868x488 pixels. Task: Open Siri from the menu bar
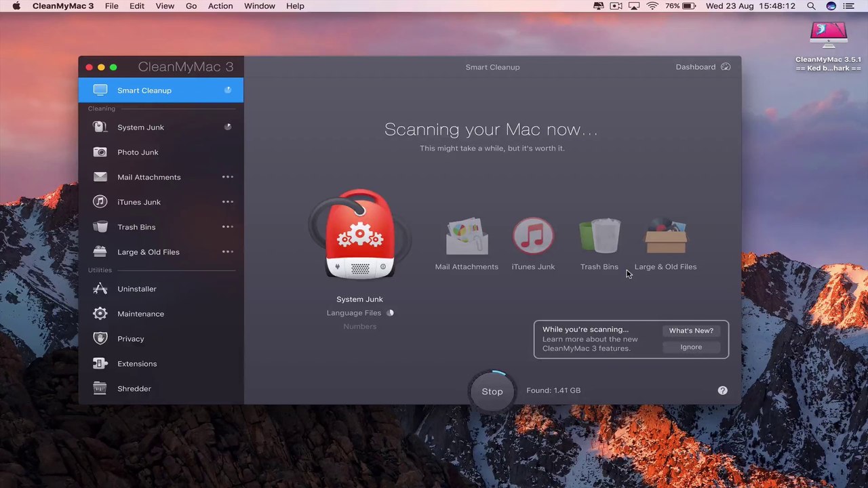831,6
